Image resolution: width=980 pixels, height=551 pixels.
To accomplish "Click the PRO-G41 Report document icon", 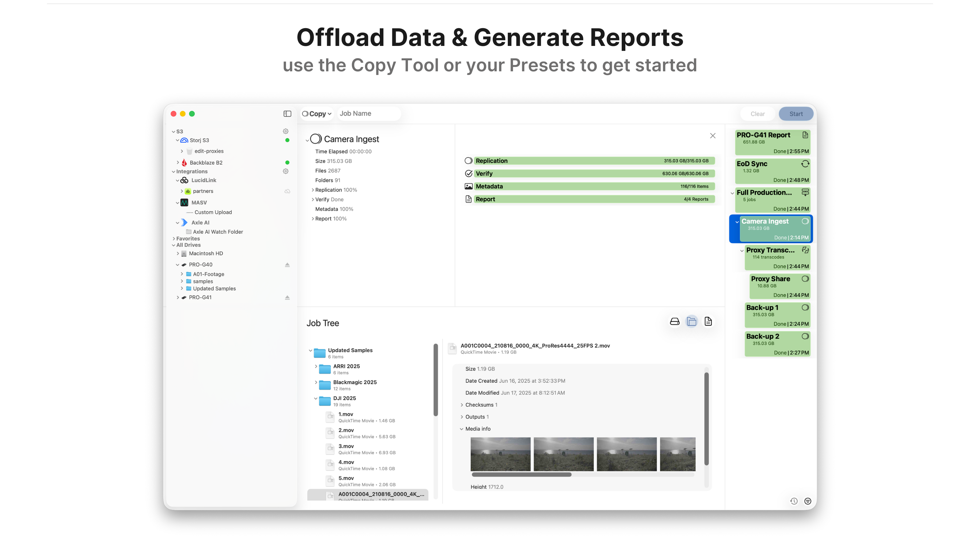I will [x=805, y=135].
